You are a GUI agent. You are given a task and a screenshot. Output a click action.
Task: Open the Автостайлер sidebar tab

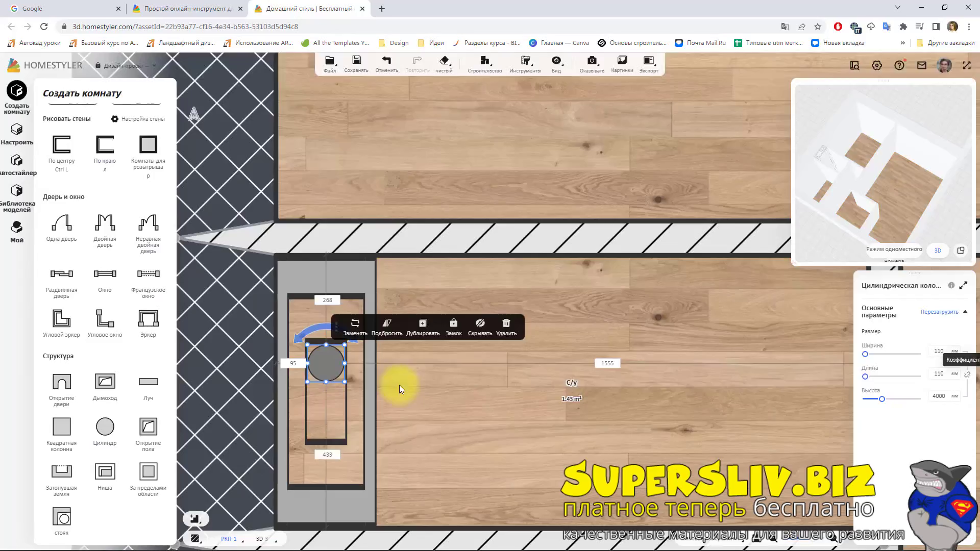17,165
